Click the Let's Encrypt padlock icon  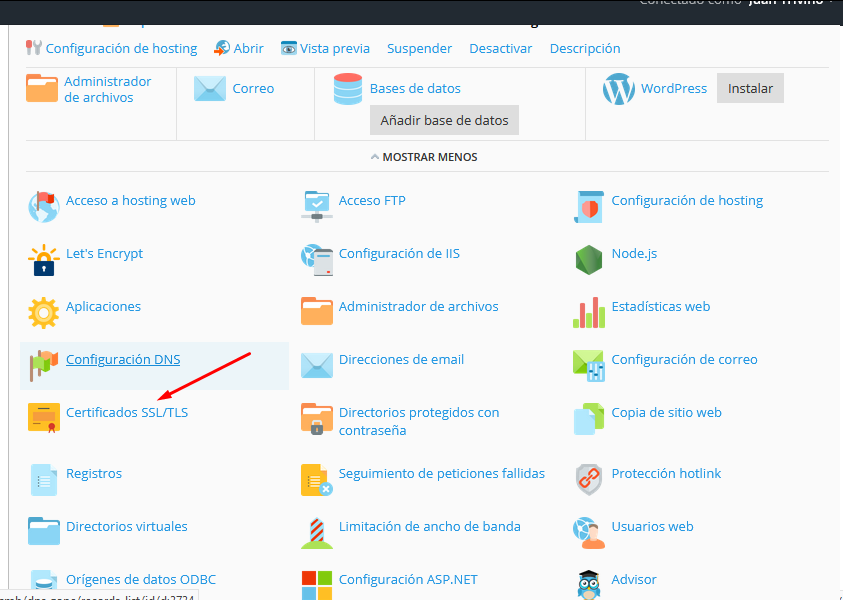coord(44,260)
